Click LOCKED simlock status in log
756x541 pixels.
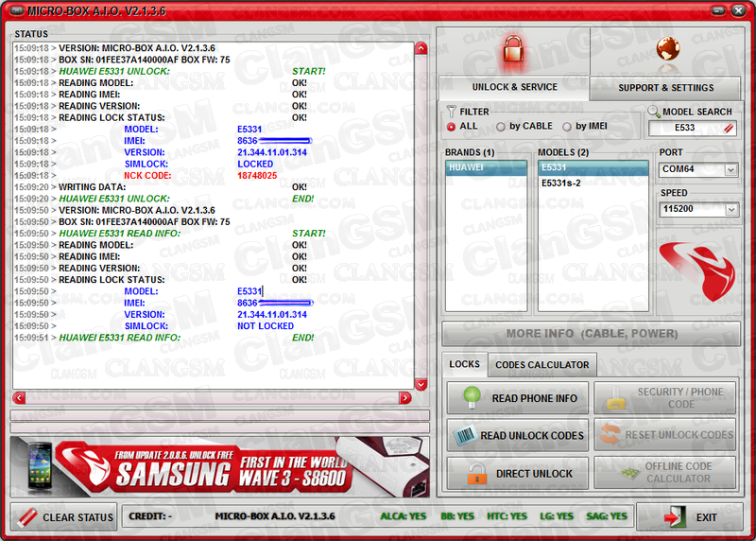point(255,164)
